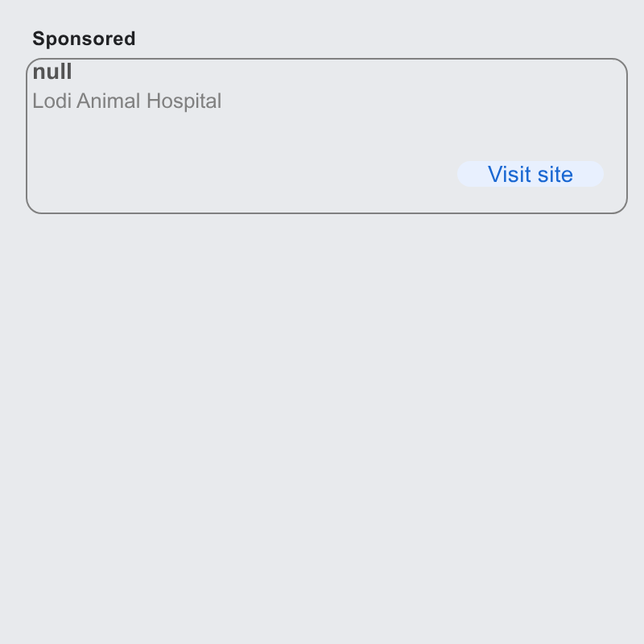This screenshot has height=644, width=644.
Task: Activate the Visit site link in the ad
Action: [x=530, y=174]
